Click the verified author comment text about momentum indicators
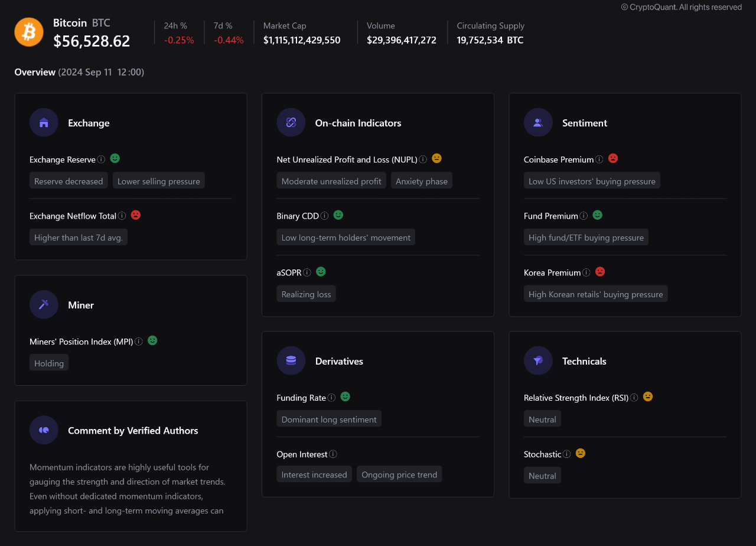The width and height of the screenshot is (756, 546). (x=128, y=489)
